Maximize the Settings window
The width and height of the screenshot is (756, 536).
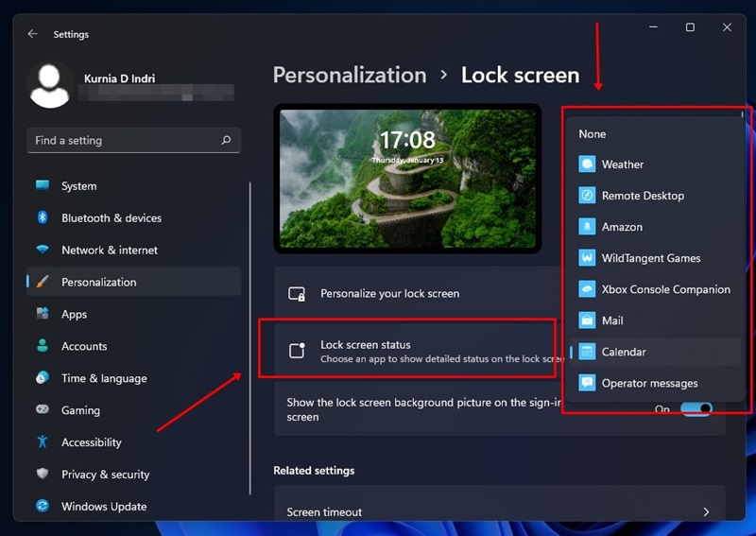pos(690,27)
